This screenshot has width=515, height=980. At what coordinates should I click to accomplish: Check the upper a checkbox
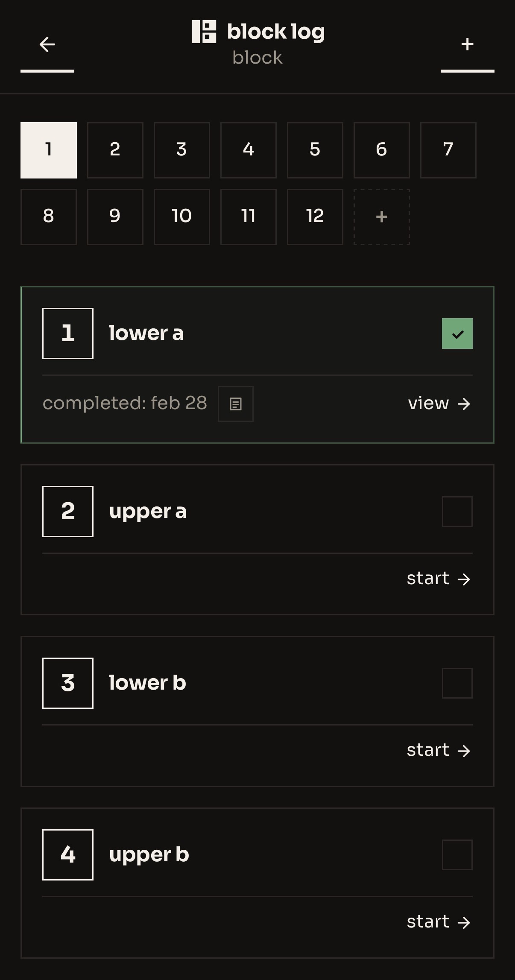[x=457, y=512]
